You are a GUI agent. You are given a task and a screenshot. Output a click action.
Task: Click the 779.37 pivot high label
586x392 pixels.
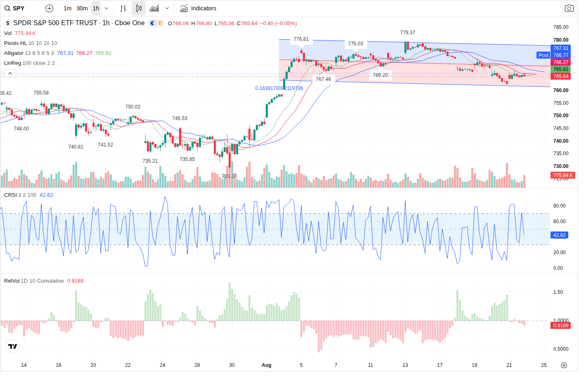pos(408,33)
